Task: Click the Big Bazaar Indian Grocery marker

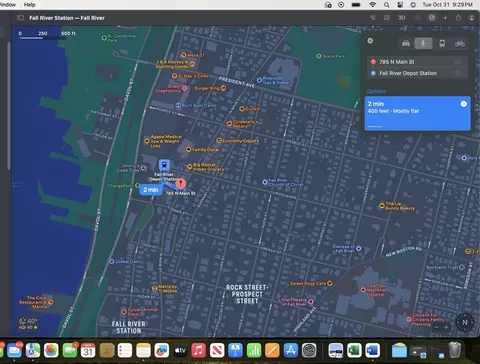Action: 189,166
